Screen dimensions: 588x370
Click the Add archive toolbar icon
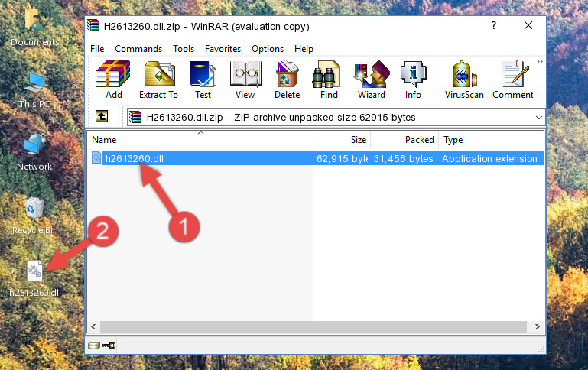[113, 80]
